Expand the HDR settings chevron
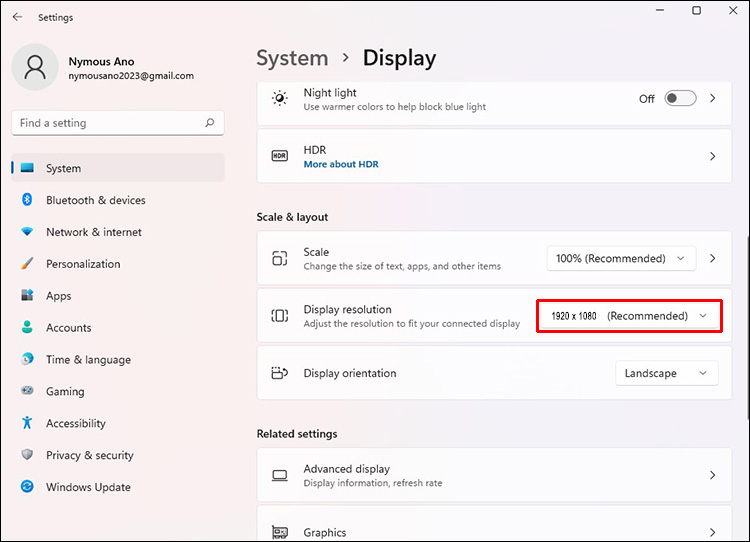The height and width of the screenshot is (542, 750). 712,157
